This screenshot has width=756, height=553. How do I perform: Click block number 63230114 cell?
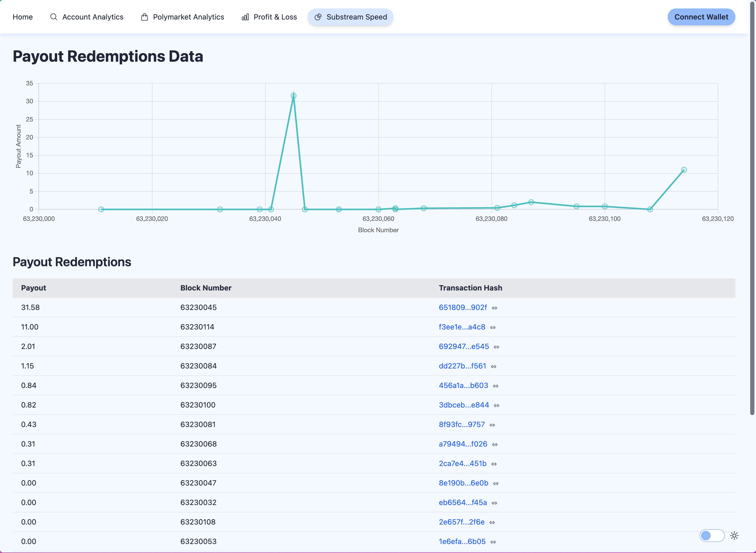197,327
